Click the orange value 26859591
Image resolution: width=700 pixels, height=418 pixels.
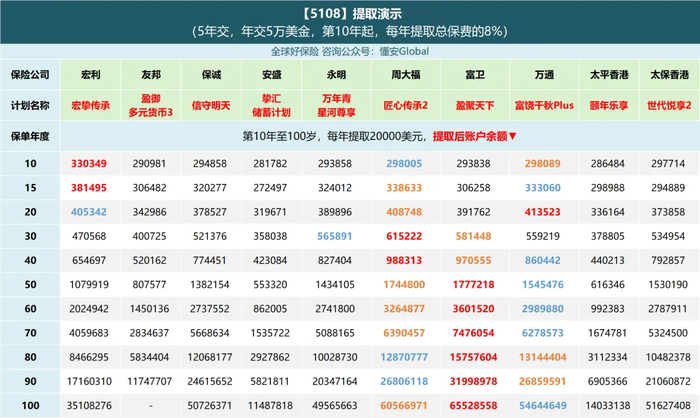542,381
